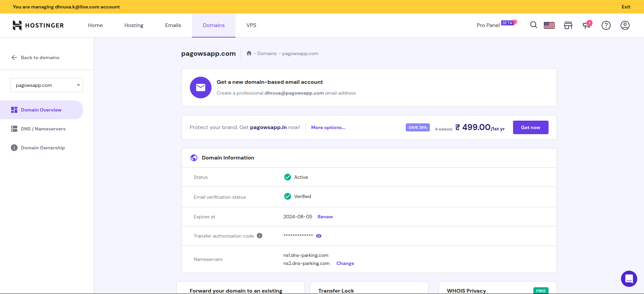Click the US flag language icon
644x294 pixels.
click(549, 25)
